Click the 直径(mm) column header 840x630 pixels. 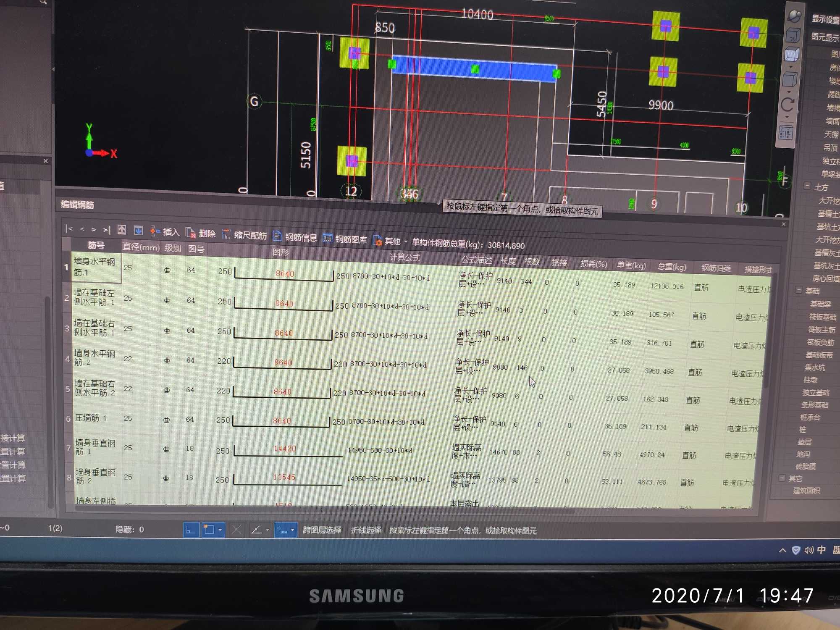pos(141,247)
